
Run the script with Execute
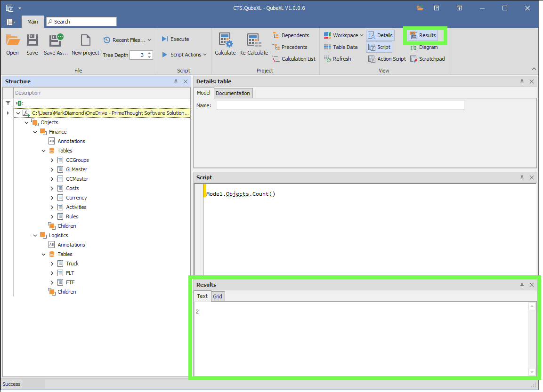point(175,39)
